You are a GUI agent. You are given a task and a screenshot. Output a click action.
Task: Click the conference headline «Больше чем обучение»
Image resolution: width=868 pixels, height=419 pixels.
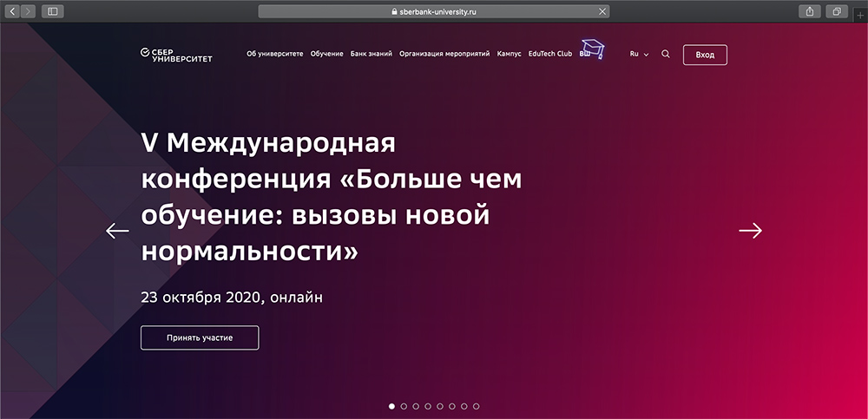coord(331,198)
